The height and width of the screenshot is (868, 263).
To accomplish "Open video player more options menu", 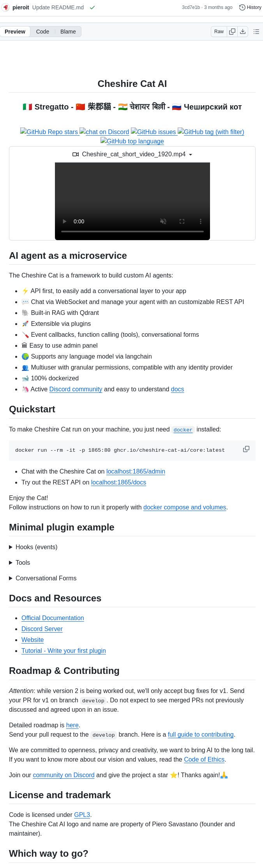I will 201,221.
